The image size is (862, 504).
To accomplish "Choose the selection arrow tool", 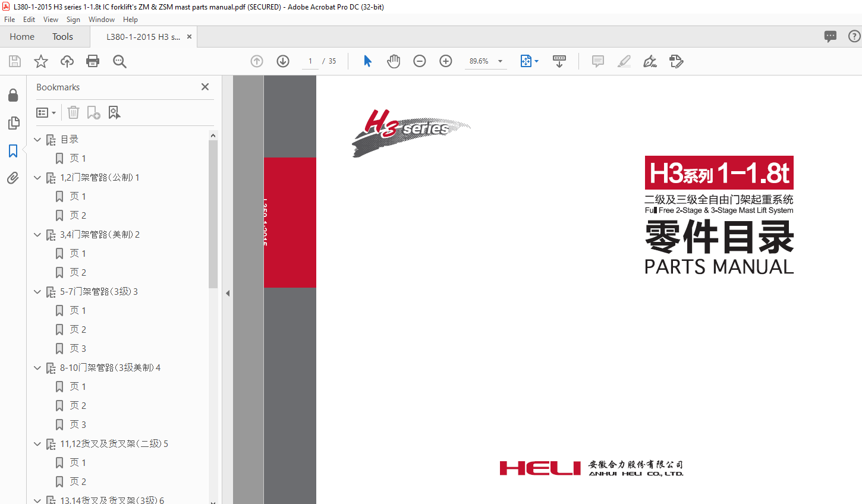I will [x=367, y=61].
